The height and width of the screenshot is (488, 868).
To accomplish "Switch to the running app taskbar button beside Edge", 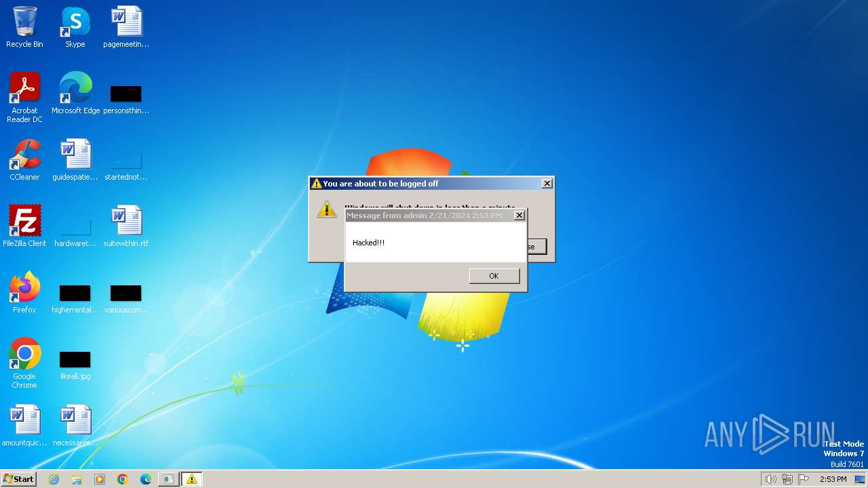I will pyautogui.click(x=168, y=479).
